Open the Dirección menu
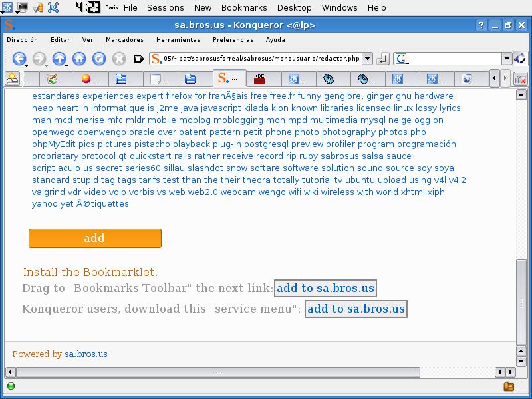 point(22,40)
